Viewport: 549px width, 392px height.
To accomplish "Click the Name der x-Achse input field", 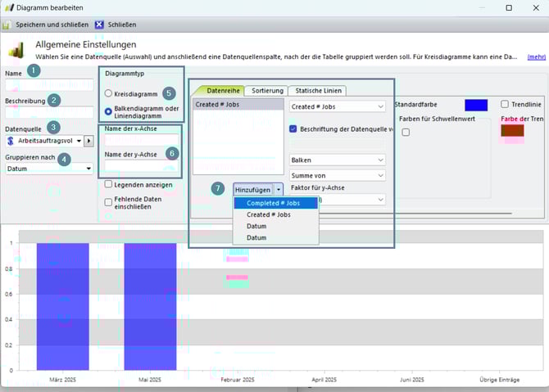I will tap(140, 142).
